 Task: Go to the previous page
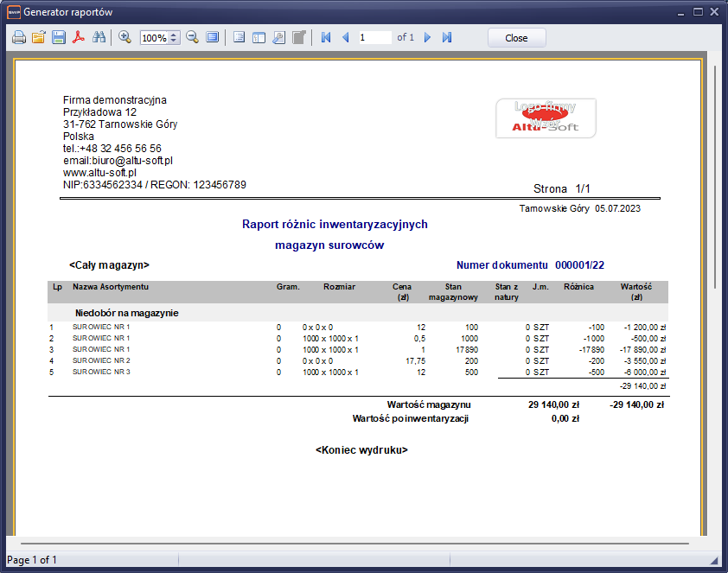[x=345, y=38]
